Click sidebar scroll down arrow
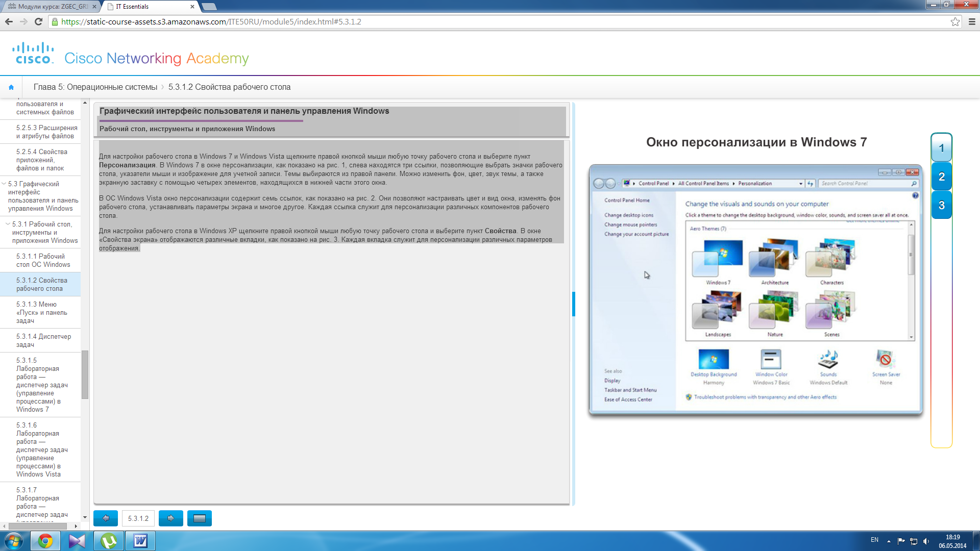This screenshot has width=980, height=551. click(85, 517)
